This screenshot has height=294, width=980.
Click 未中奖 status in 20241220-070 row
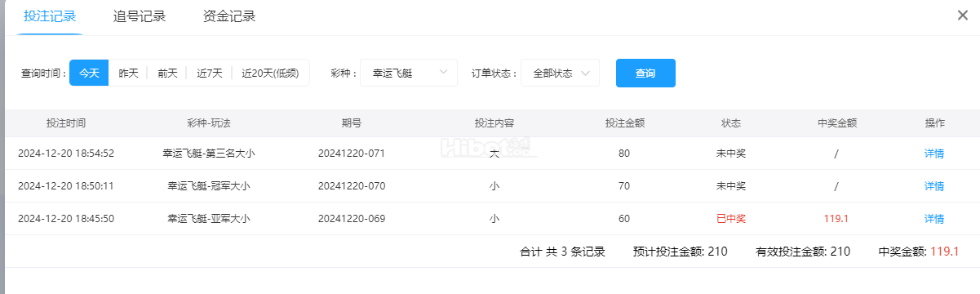(x=731, y=185)
